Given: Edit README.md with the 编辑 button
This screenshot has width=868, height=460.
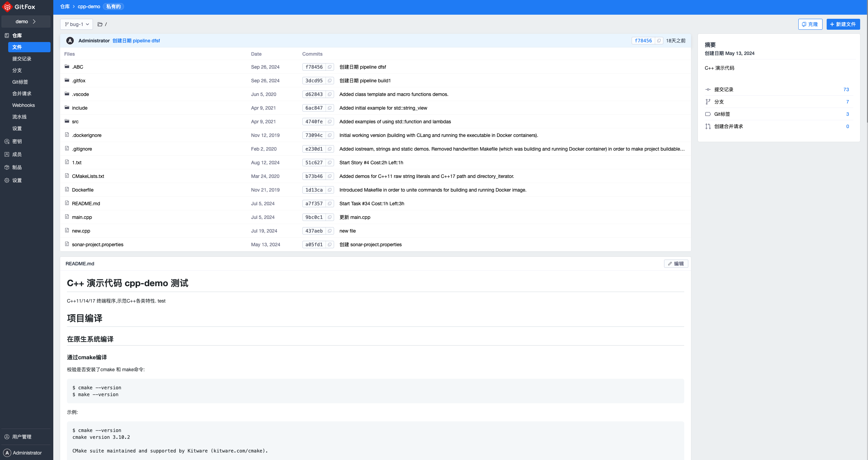Looking at the screenshot, I should coord(676,264).
